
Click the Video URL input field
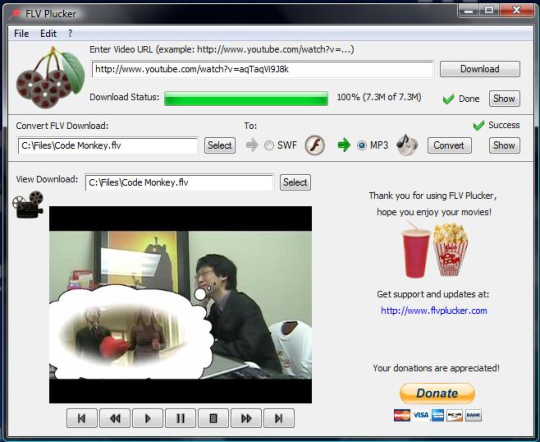coord(262,69)
